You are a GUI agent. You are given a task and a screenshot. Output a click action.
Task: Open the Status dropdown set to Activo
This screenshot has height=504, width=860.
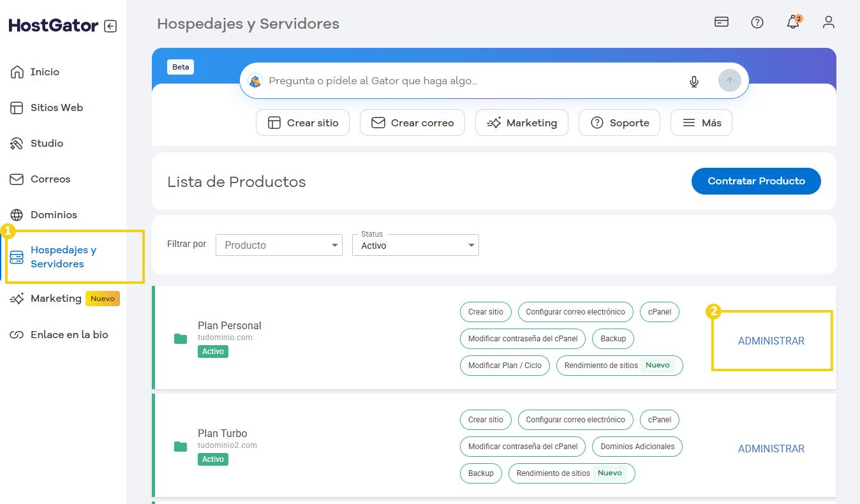click(415, 245)
